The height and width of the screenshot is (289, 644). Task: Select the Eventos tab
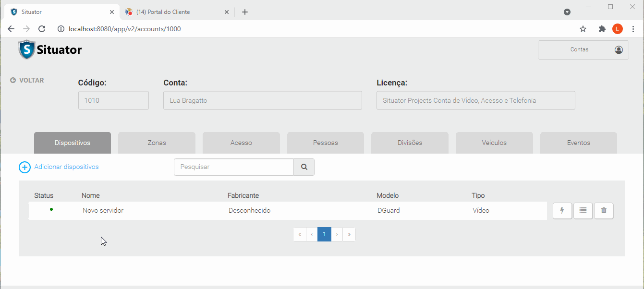[x=578, y=143]
